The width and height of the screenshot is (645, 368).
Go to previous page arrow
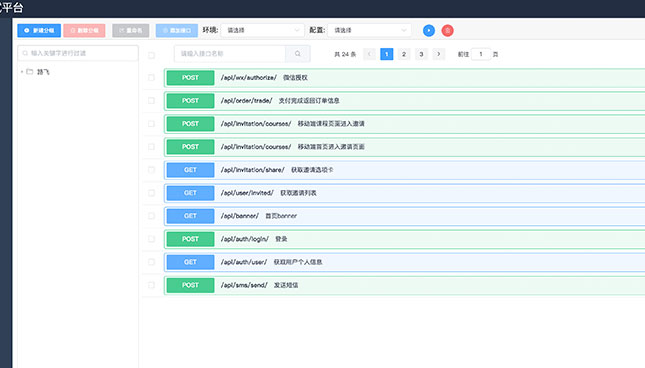(x=369, y=54)
